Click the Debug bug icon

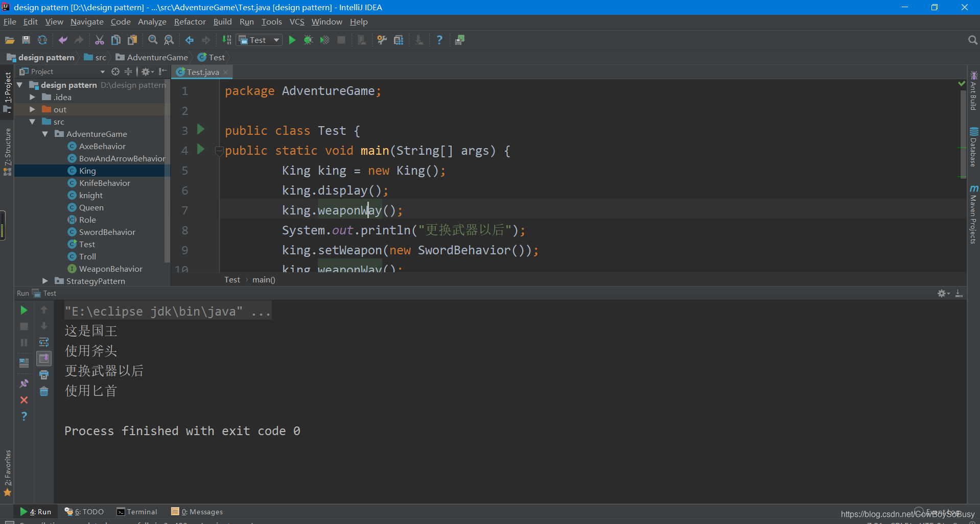(x=309, y=40)
